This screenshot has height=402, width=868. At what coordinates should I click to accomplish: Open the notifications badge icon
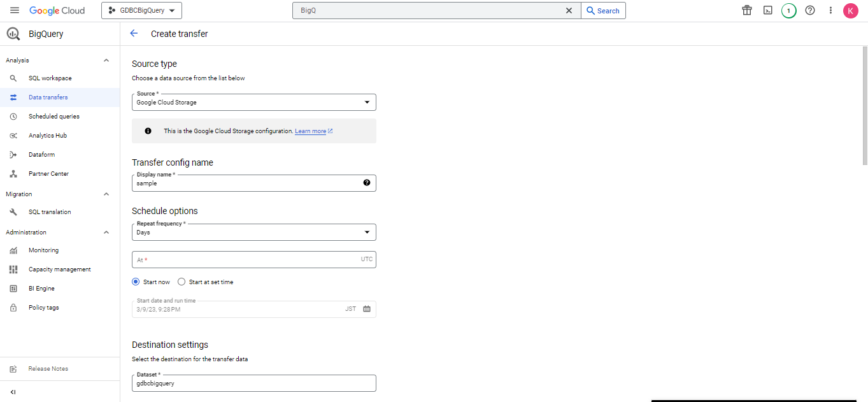pyautogui.click(x=788, y=11)
